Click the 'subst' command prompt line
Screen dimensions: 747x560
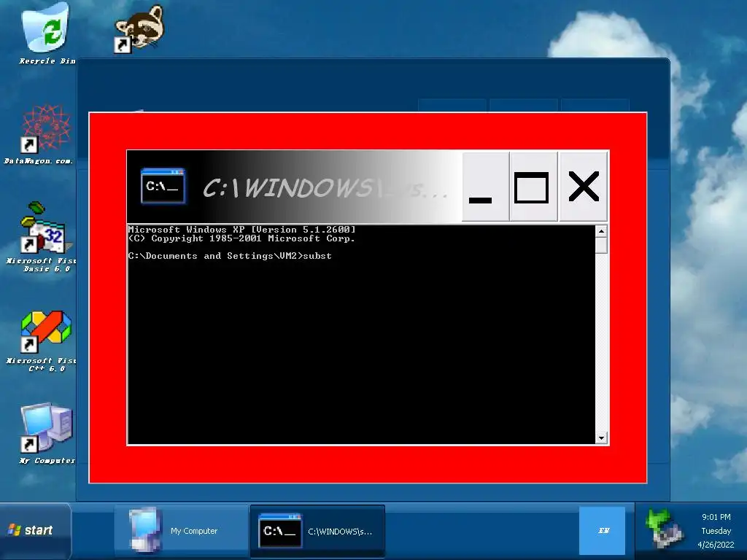[230, 256]
